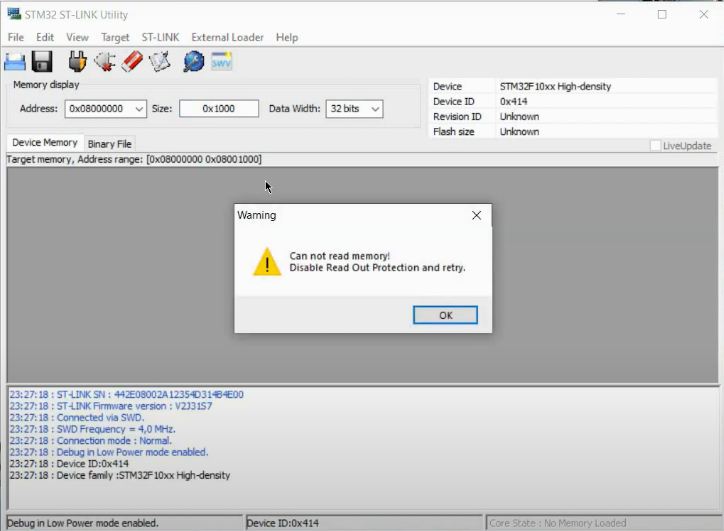
Task: Enable the LiveUpdate checkbox
Action: [x=656, y=146]
